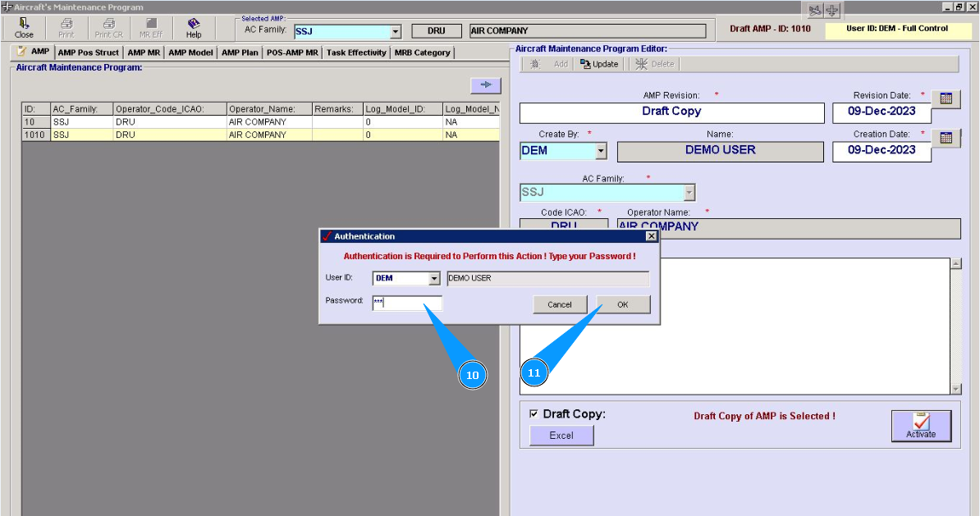Screen dimensions: 980x516
Task: Select the table row with ID 1010
Action: click(x=261, y=135)
